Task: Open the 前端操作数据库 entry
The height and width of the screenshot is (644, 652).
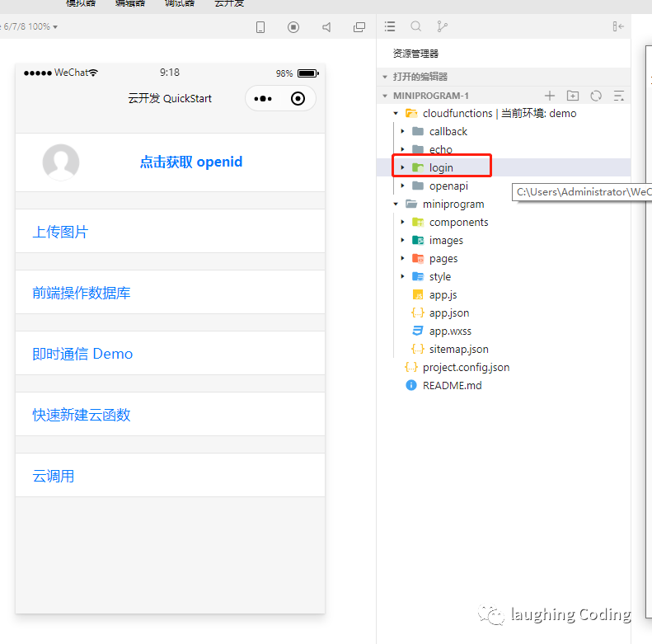Action: [x=170, y=293]
